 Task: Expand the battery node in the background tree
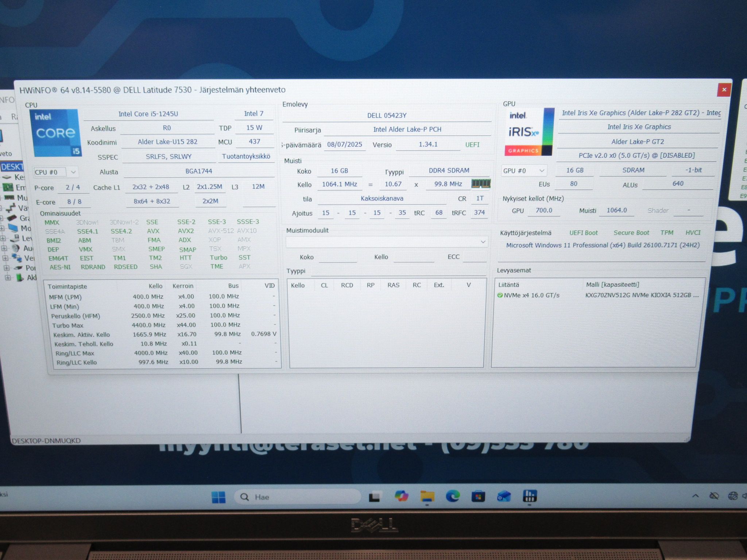click(x=8, y=278)
